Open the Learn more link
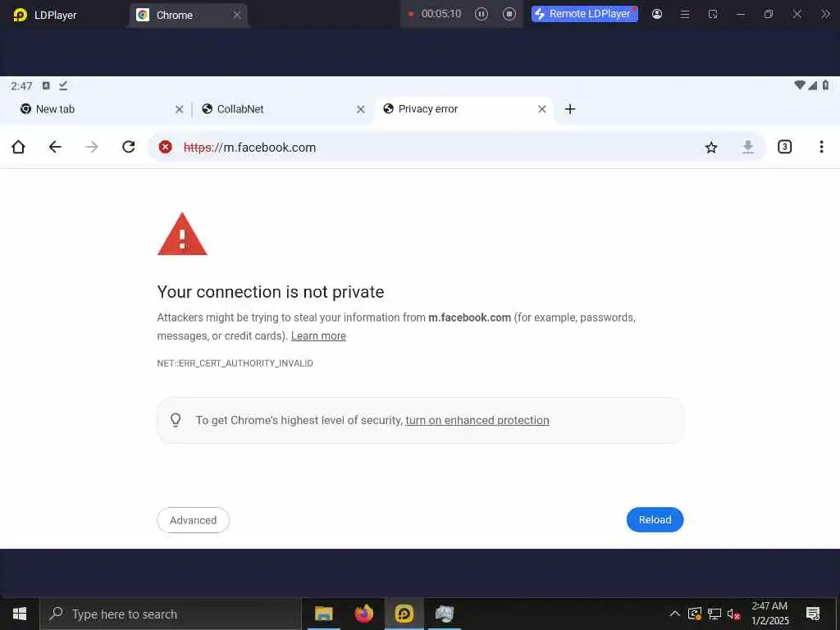 [318, 336]
